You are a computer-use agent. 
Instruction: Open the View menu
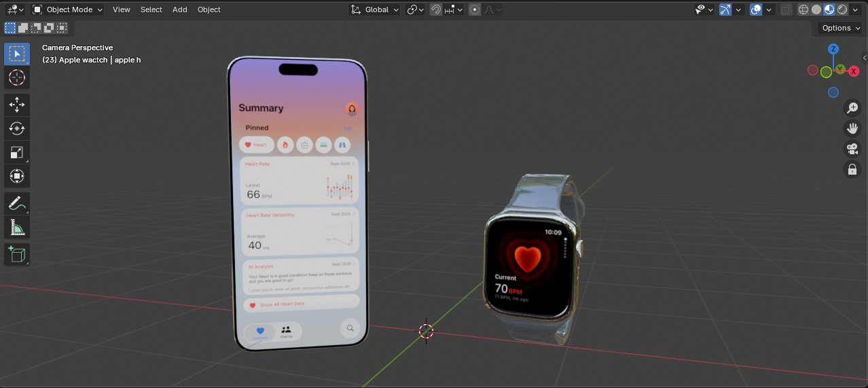122,10
